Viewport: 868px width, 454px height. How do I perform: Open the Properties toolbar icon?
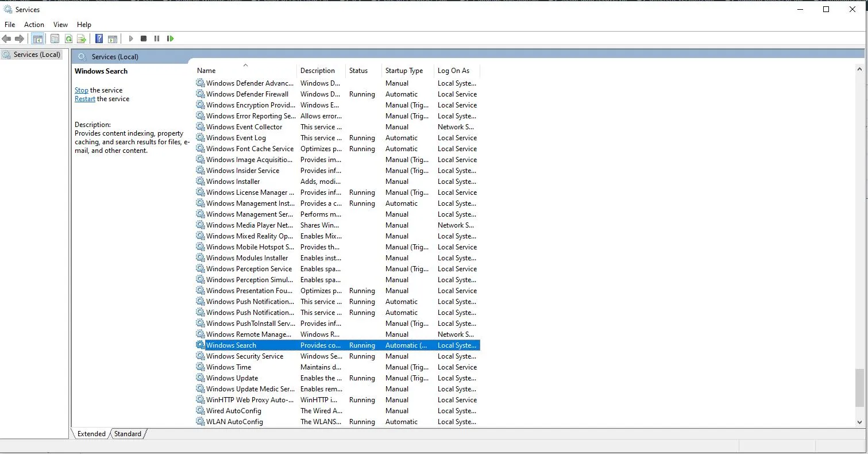(x=55, y=39)
